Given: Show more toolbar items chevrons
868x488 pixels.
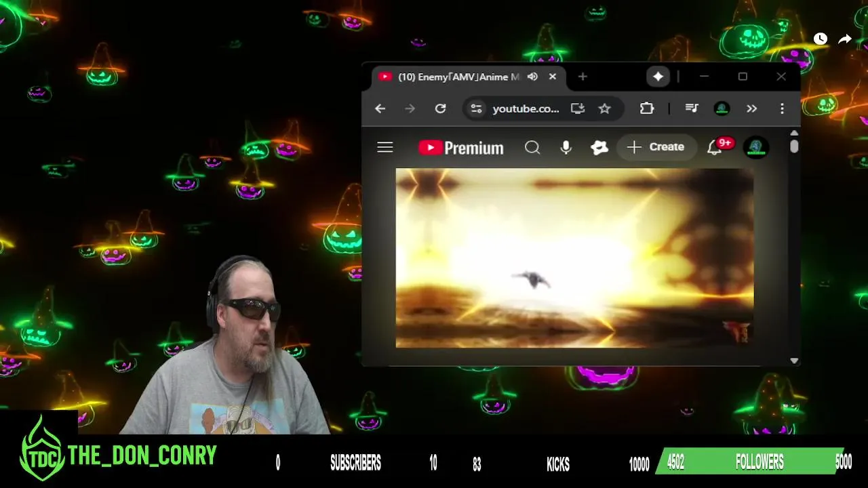Looking at the screenshot, I should tap(751, 108).
